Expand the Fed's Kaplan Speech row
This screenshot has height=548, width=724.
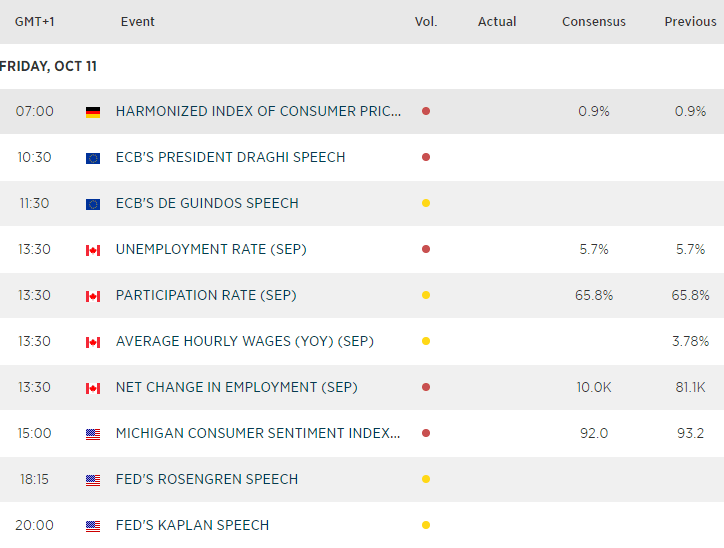click(192, 525)
